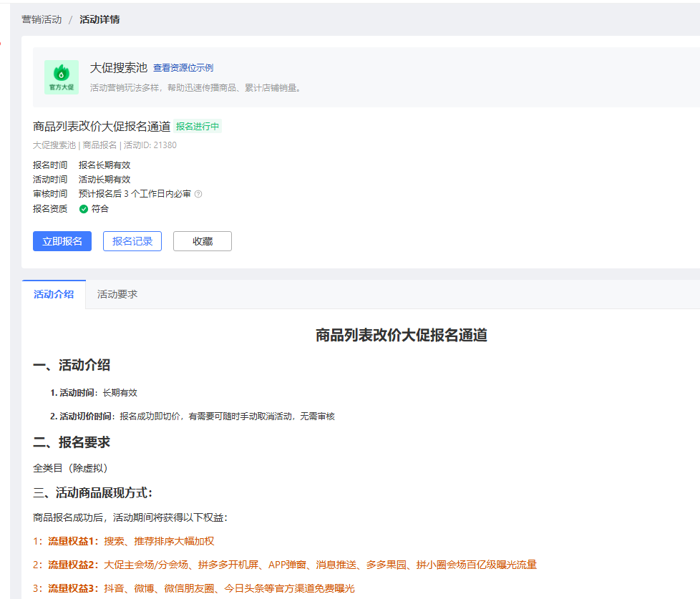Click the help question-mark icon beside 审核时间
This screenshot has height=599, width=700.
[x=199, y=194]
